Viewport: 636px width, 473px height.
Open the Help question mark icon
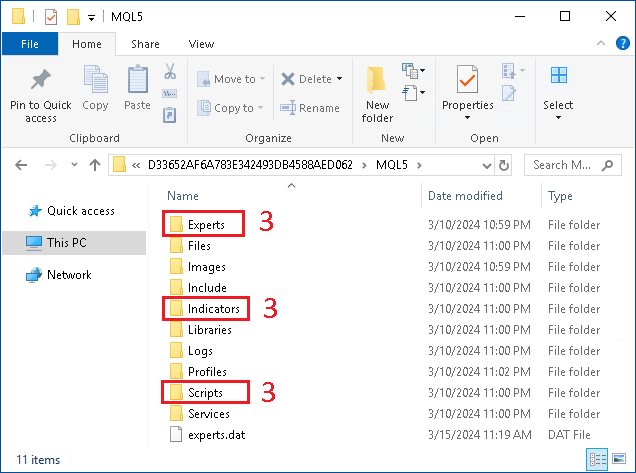(623, 43)
